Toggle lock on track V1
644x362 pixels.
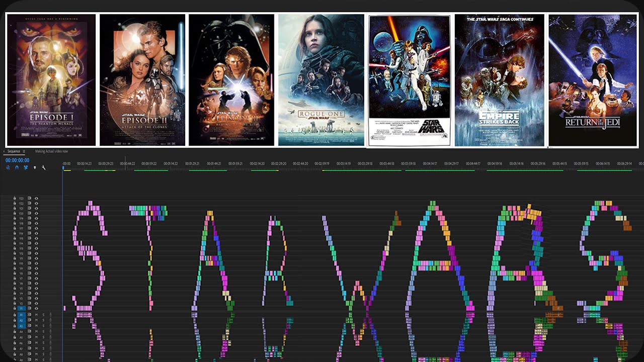pos(15,308)
